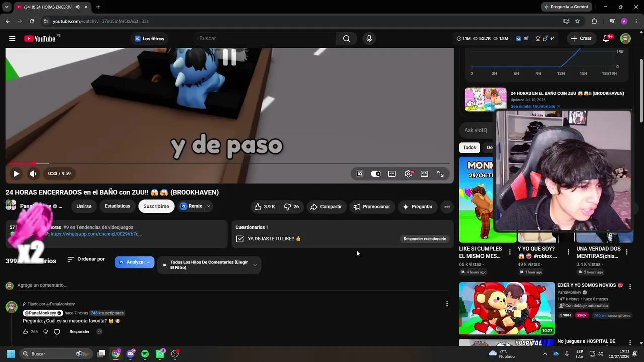644x362 pixels.
Task: Dislike the pinned PanaMonkeyy comment
Action: 45,332
